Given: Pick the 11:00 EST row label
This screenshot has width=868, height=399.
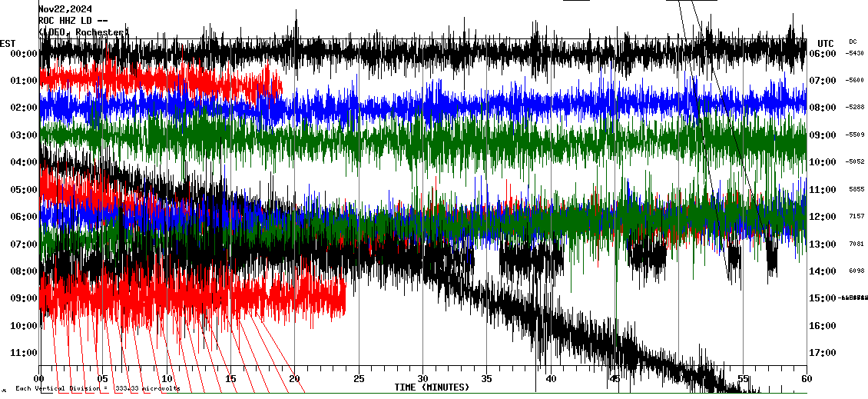Looking at the screenshot, I should (24, 353).
